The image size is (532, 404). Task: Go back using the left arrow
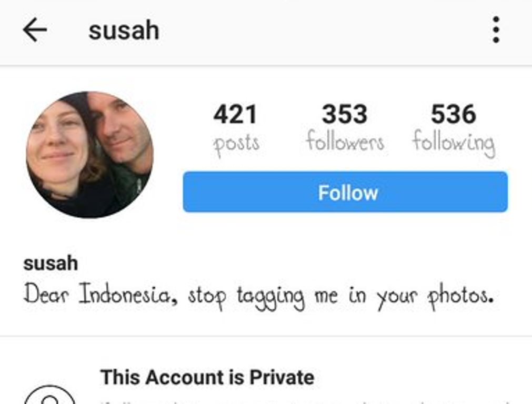coord(35,30)
